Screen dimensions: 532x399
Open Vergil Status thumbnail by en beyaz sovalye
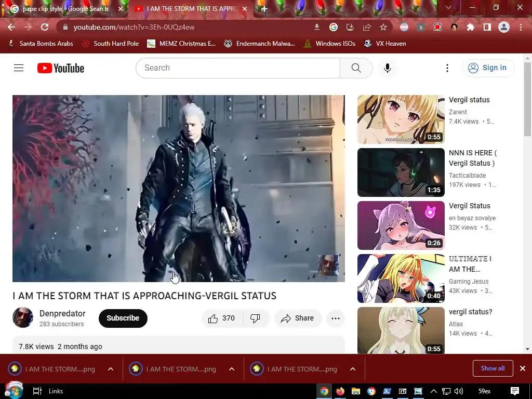point(401,225)
